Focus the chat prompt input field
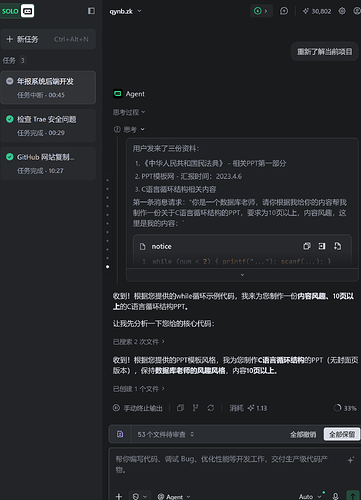The height and width of the screenshot is (500, 361). [x=227, y=465]
